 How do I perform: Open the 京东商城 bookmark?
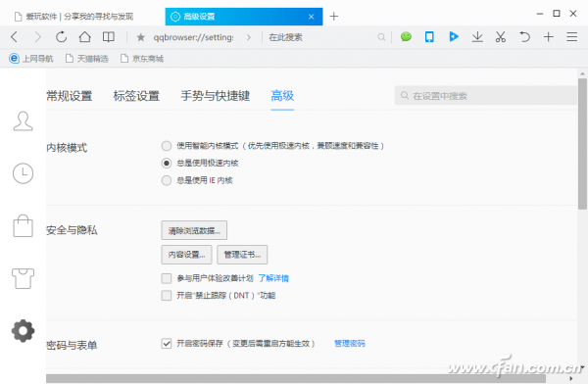142,59
